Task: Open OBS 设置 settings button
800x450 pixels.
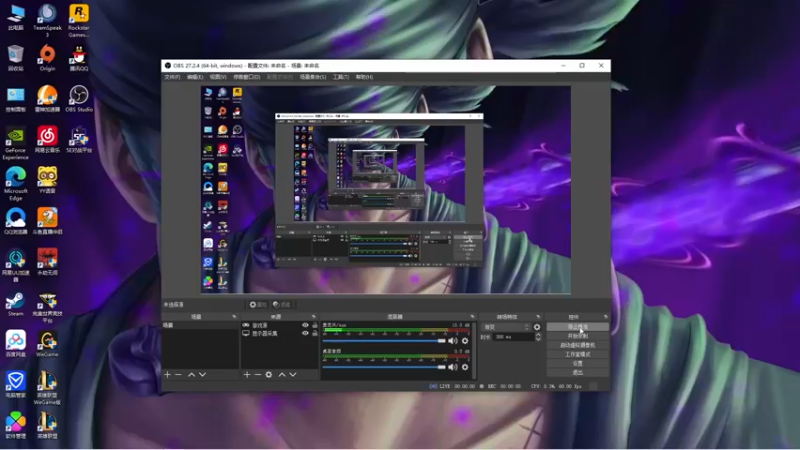Action: (578, 363)
